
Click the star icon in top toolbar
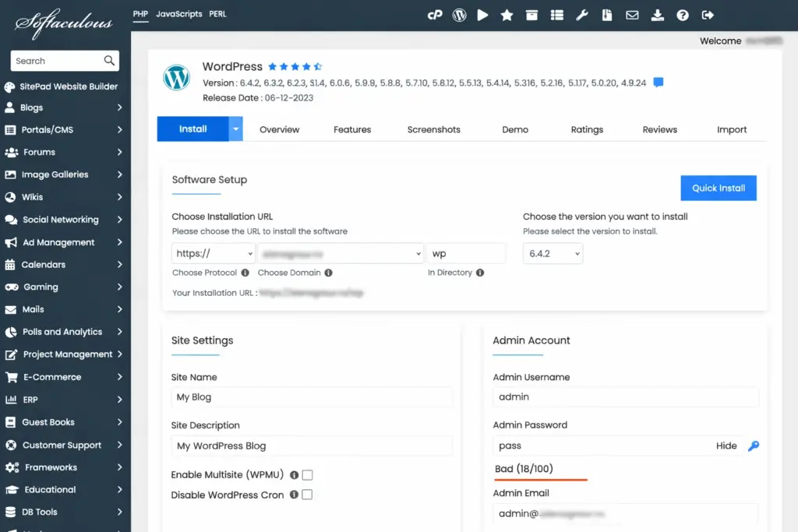pyautogui.click(x=507, y=15)
